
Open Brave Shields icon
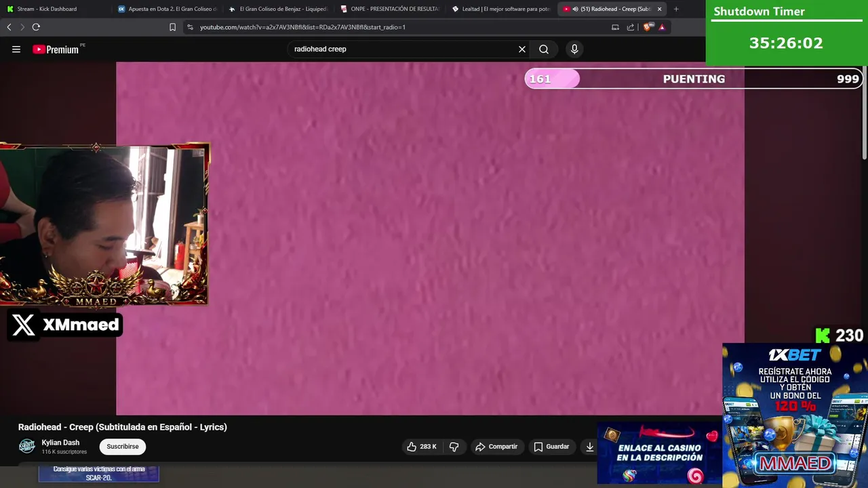pos(648,27)
